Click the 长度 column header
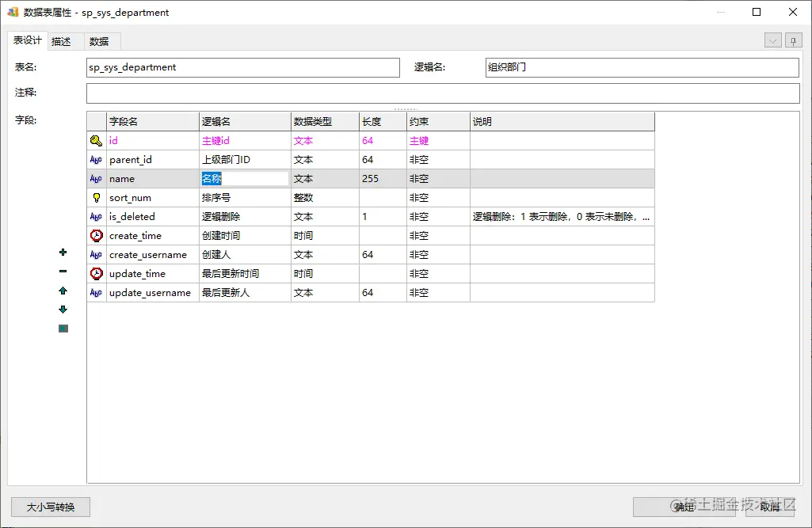The width and height of the screenshot is (812, 528). tap(383, 122)
